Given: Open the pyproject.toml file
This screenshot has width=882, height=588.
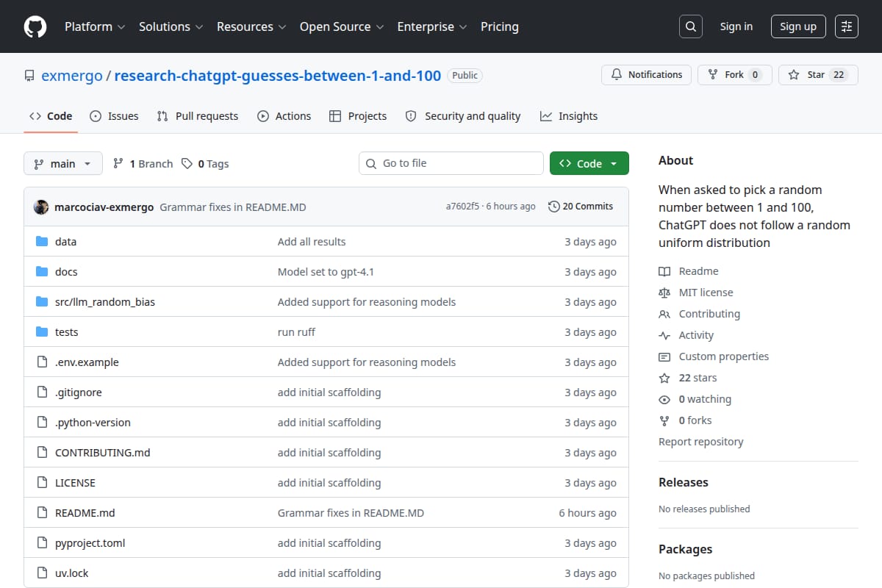Looking at the screenshot, I should [x=90, y=543].
